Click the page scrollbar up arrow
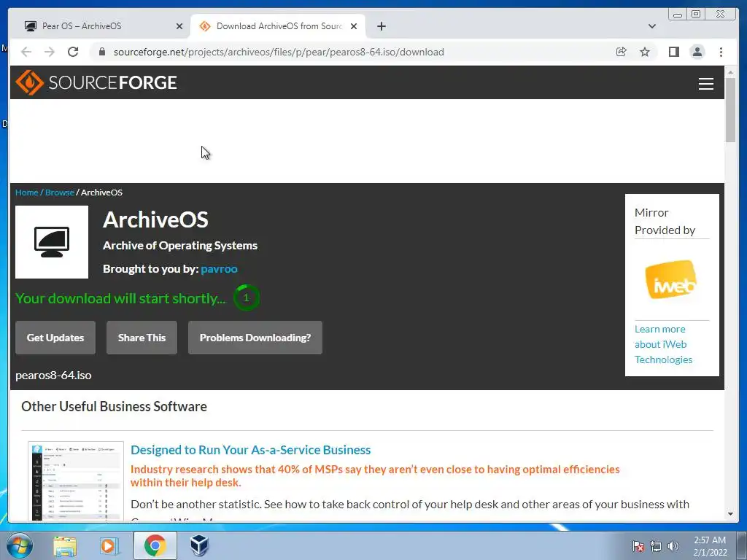This screenshot has width=747, height=560. [x=730, y=72]
